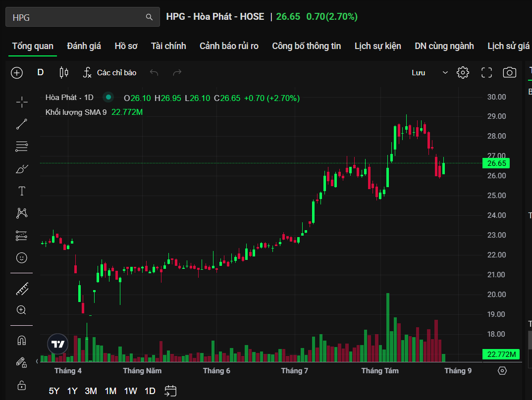Focus the HPG stock symbol search field
532x400 pixels.
(x=82, y=17)
